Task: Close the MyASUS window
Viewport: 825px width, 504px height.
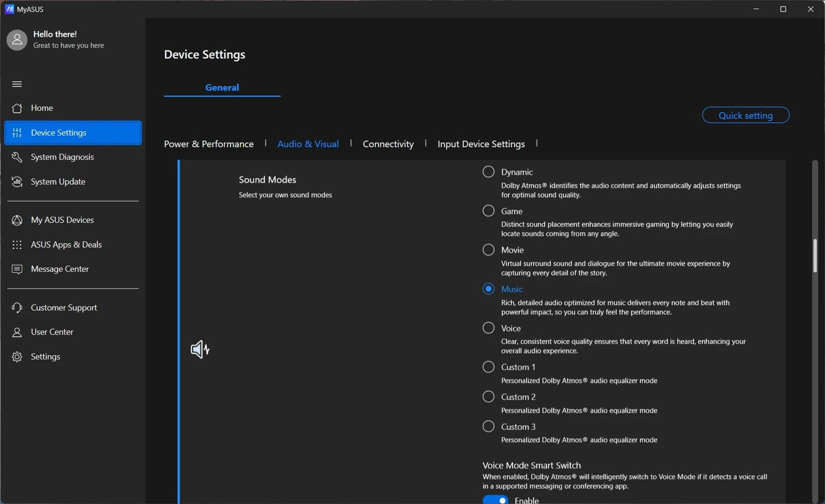Action: 810,9
